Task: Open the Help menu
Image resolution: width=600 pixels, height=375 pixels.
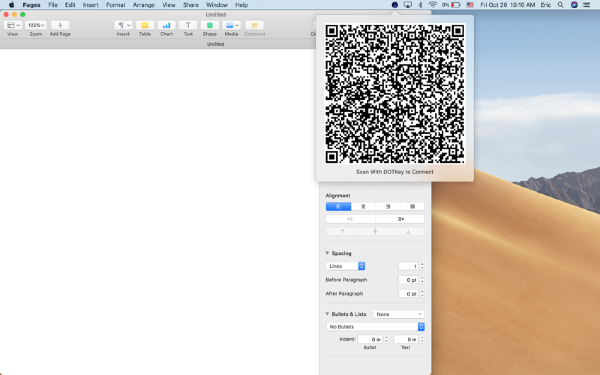Action: click(x=241, y=5)
